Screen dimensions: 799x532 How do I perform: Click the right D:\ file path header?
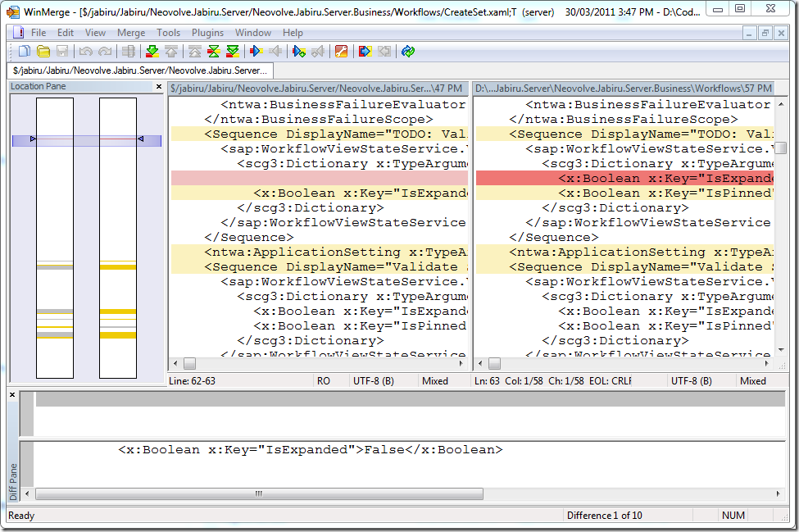tap(623, 89)
